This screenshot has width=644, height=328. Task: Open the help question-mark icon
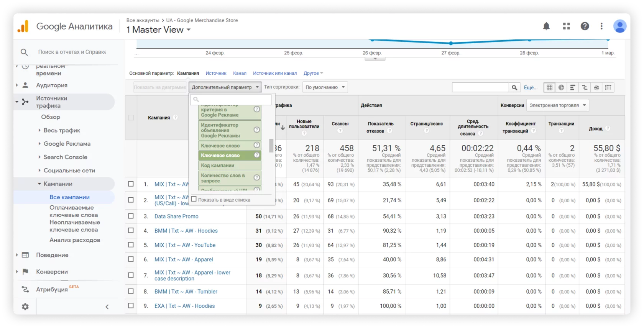tap(585, 26)
